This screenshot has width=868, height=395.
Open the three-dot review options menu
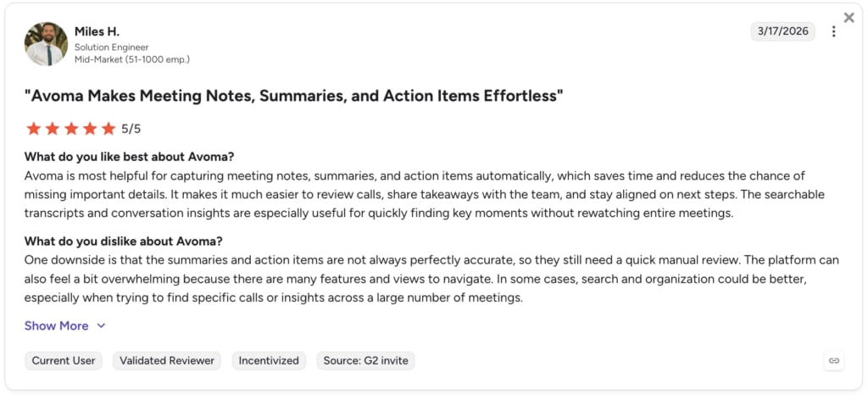tap(834, 31)
